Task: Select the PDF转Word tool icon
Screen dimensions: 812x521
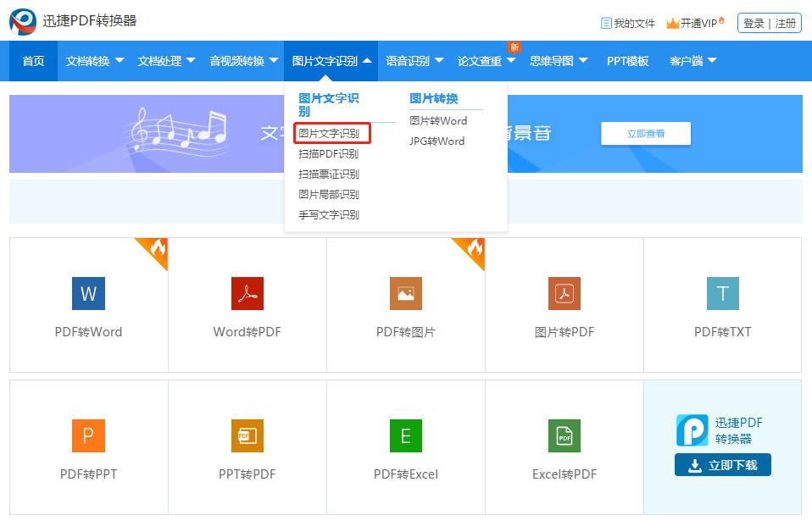Action: [88, 293]
